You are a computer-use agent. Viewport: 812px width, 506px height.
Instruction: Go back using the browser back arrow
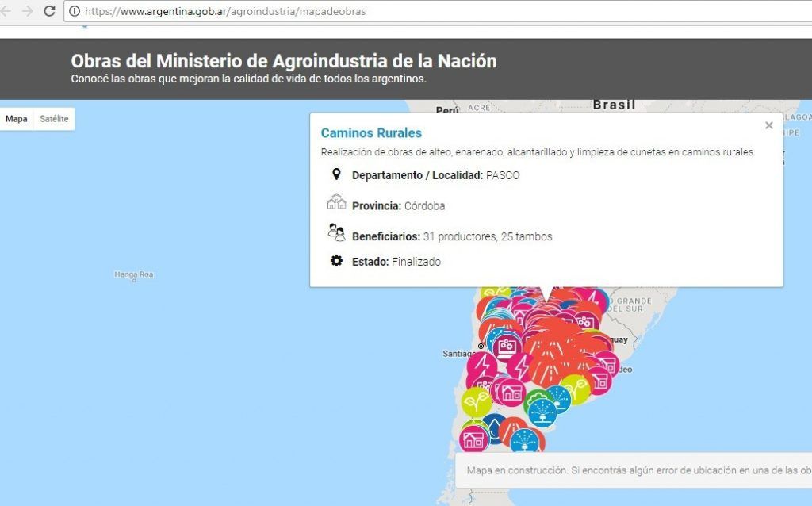tap(6, 11)
